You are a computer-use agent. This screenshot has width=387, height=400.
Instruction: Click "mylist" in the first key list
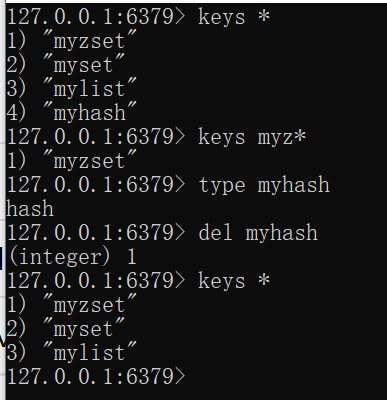(90, 89)
